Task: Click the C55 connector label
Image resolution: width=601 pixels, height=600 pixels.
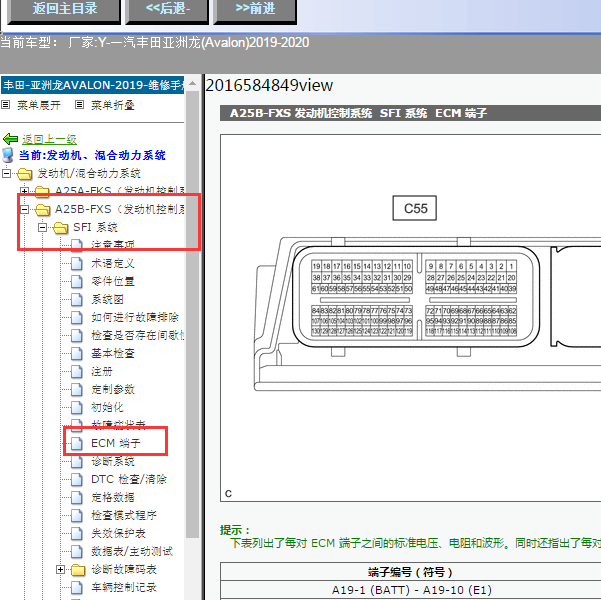Action: [x=415, y=208]
